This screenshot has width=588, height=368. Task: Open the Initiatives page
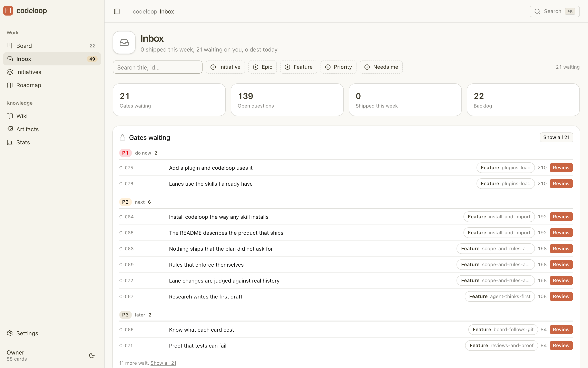click(x=52, y=72)
